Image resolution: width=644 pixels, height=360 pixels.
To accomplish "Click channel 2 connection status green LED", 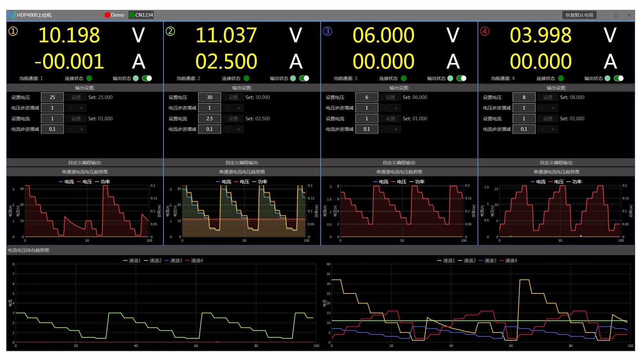I will [247, 78].
